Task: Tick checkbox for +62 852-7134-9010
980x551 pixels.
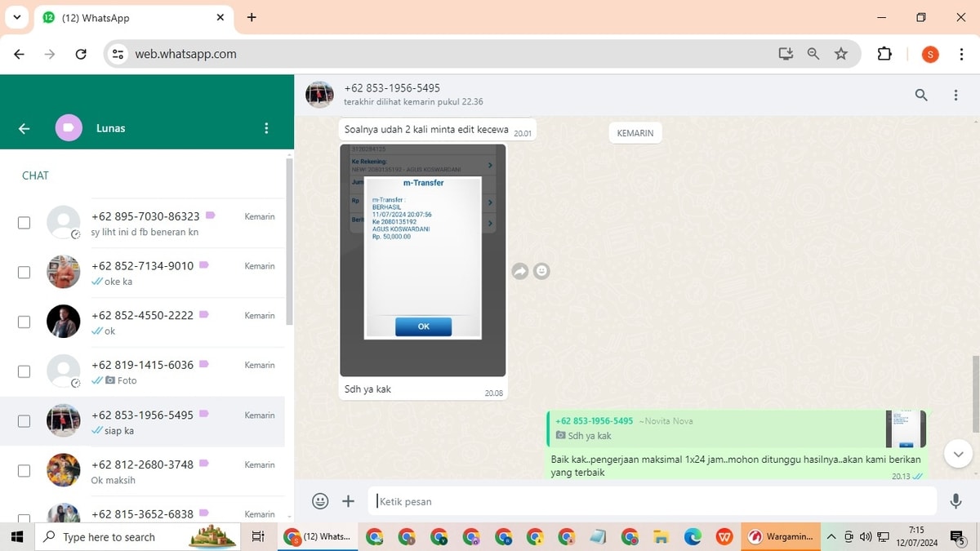Action: coord(24,273)
